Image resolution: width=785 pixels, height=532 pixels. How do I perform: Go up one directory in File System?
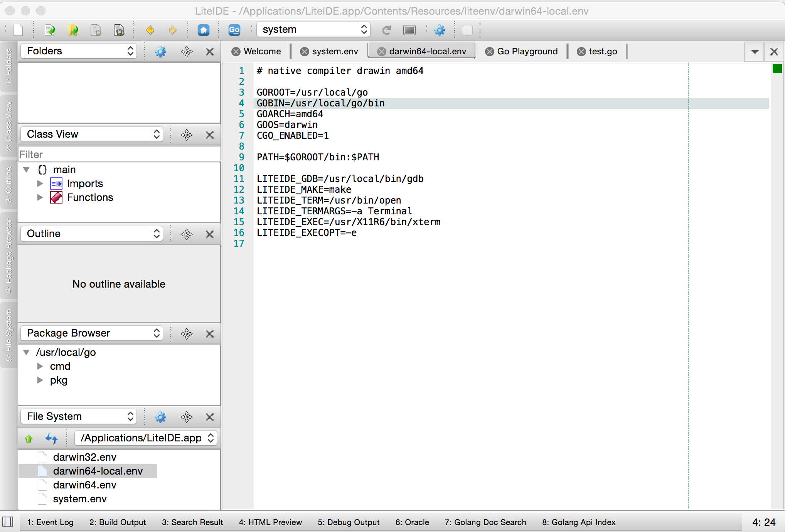29,438
